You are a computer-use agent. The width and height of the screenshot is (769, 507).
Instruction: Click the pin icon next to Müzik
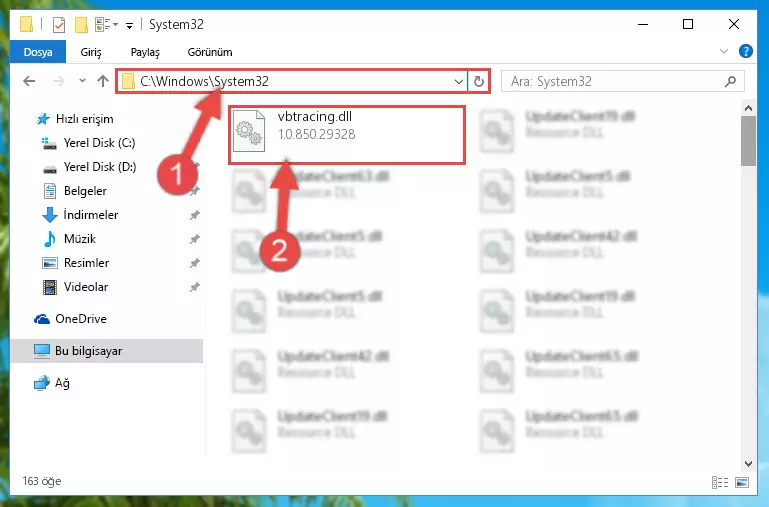pos(195,239)
